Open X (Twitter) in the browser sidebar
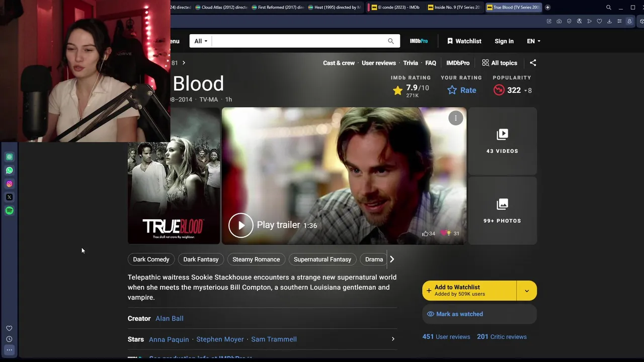Viewport: 644px width, 362px height. [9, 197]
